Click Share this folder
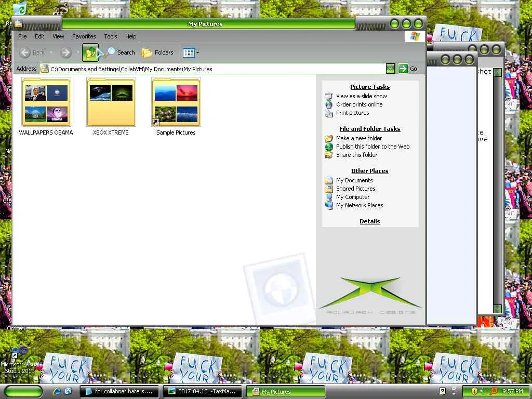 356,155
